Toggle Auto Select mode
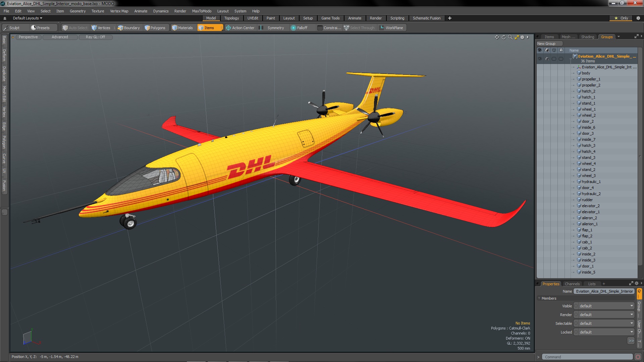Image resolution: width=644 pixels, height=362 pixels. (75, 28)
